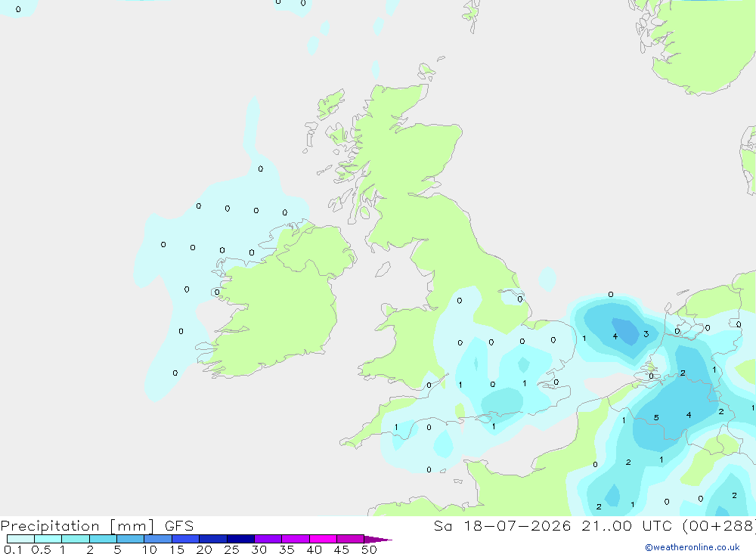Click the 50 legend label
Image resolution: width=756 pixels, height=554 pixels.
[370, 549]
